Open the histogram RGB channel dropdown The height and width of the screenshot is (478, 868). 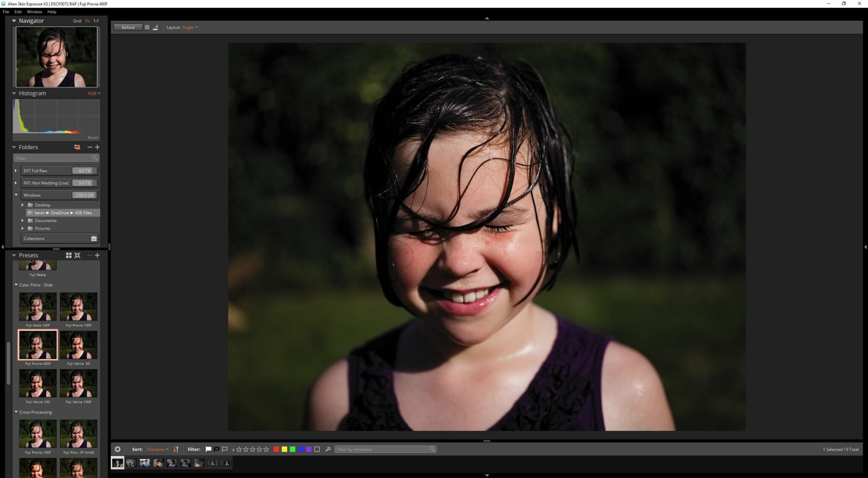(x=94, y=93)
